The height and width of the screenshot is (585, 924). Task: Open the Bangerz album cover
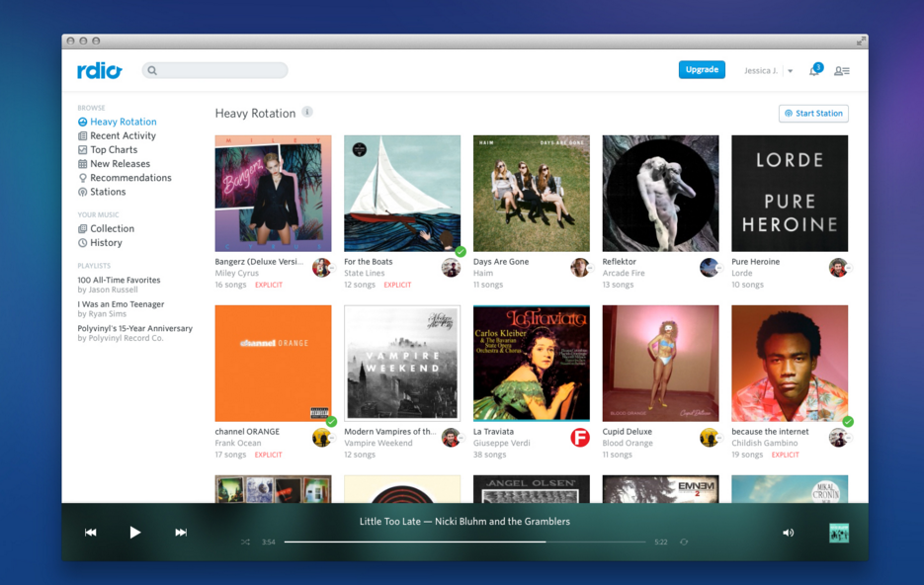click(273, 194)
